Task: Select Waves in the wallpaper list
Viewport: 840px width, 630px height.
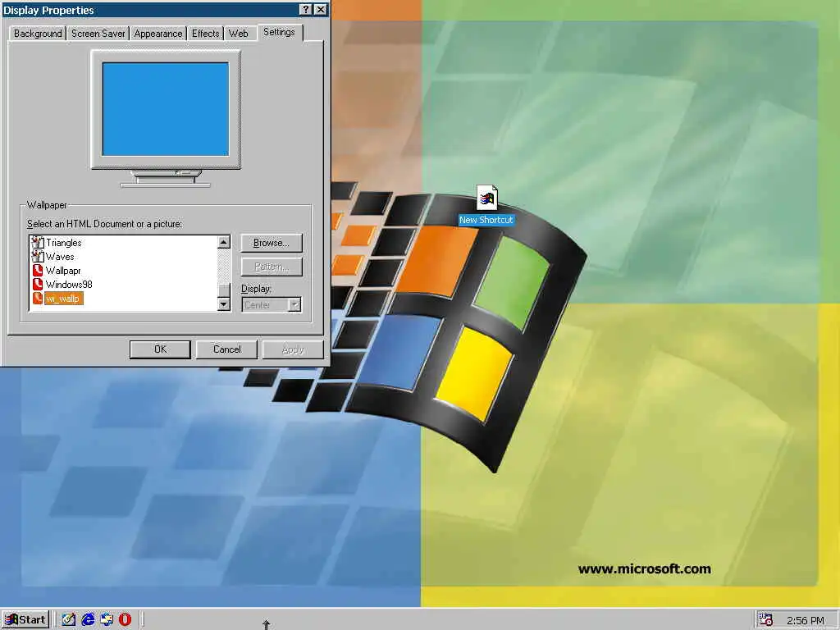Action: point(60,257)
